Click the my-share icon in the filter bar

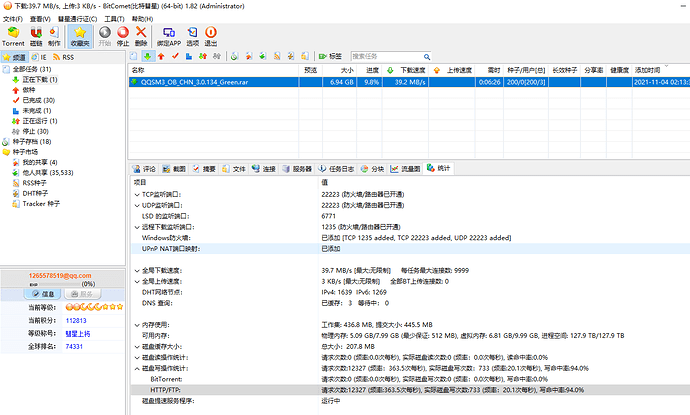pos(249,56)
